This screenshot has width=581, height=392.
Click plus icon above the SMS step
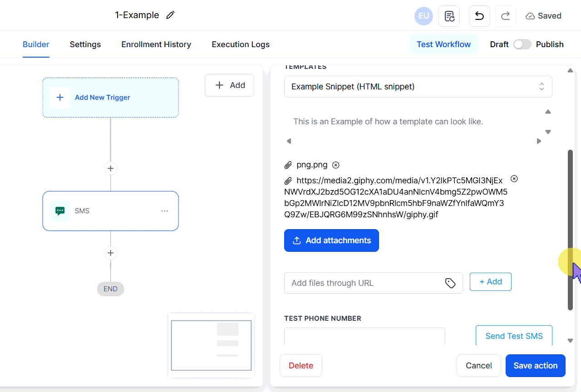[110, 169]
